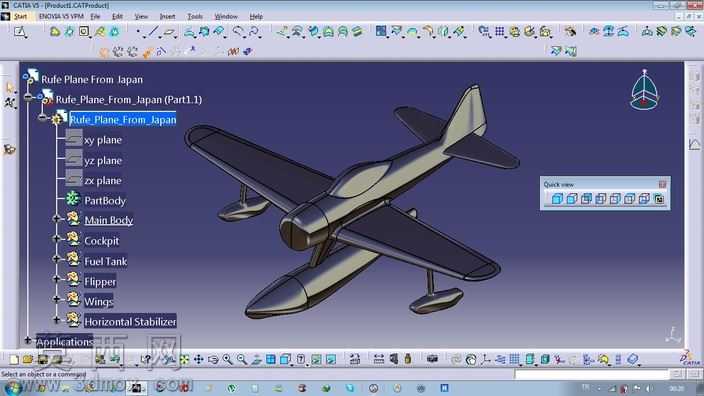Select the Pan view tool
The image size is (704, 396).
point(198,359)
